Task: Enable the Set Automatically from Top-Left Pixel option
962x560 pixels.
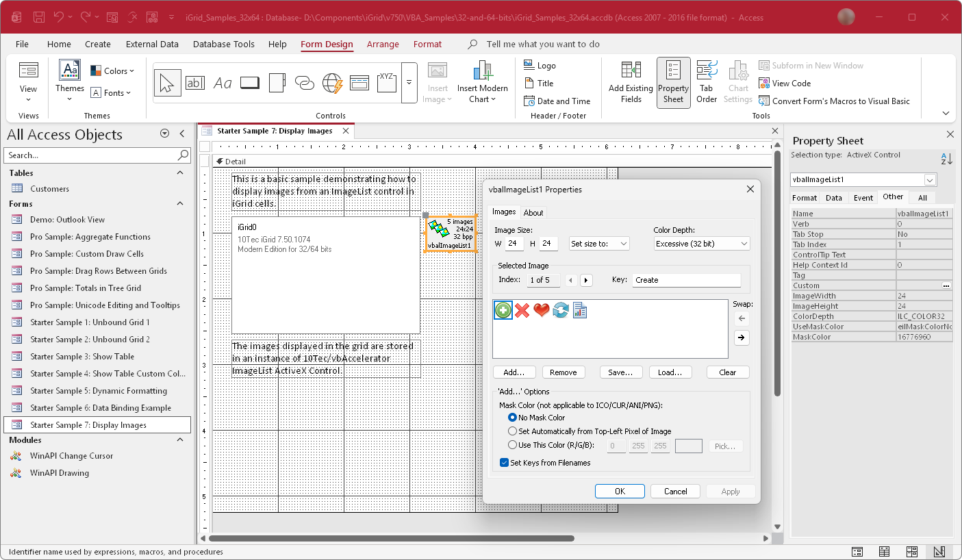Action: (513, 431)
